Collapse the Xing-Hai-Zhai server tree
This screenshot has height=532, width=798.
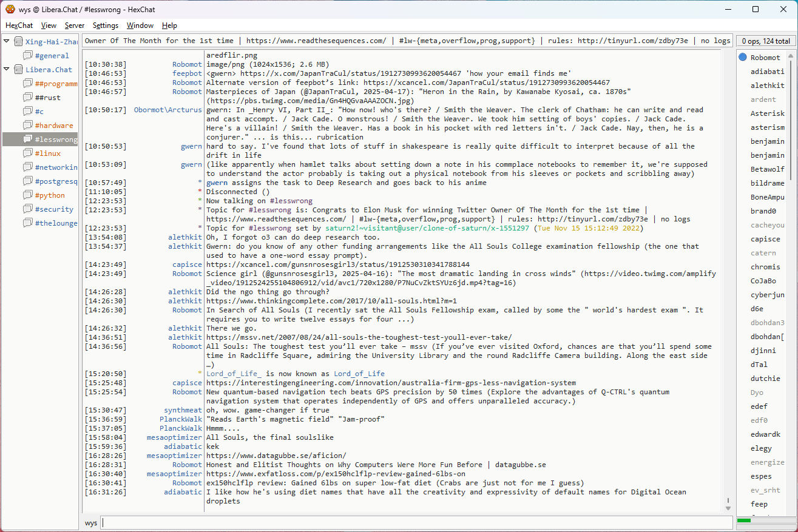(7, 41)
